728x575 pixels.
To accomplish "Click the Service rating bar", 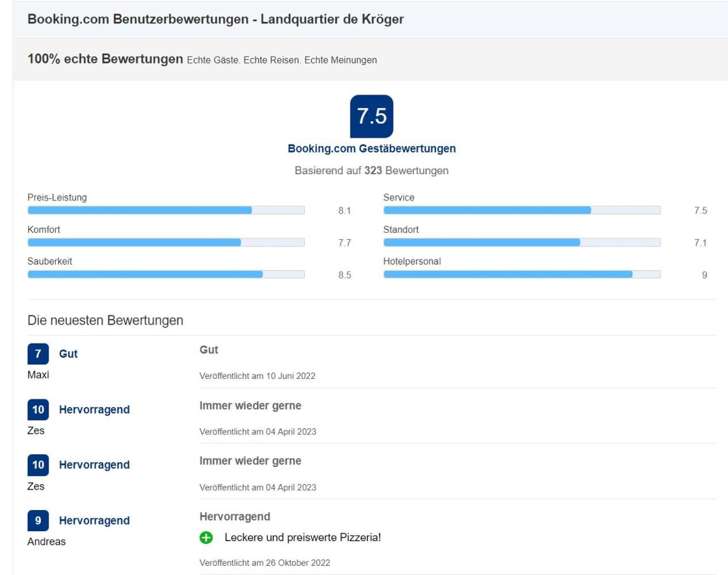I will pyautogui.click(x=522, y=210).
